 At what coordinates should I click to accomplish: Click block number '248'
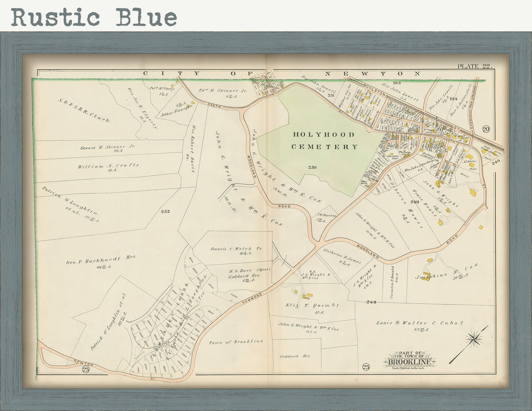click(x=371, y=302)
